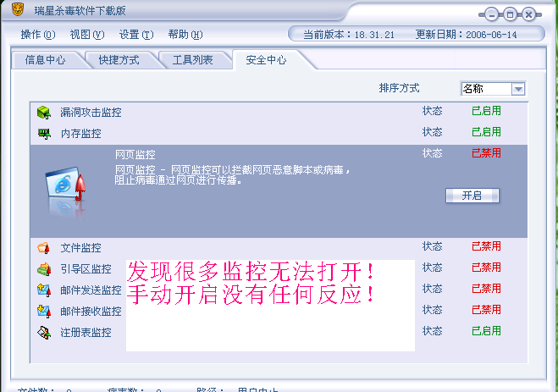Minimize the Rising antivirus window
The width and height of the screenshot is (558, 392).
tap(491, 15)
